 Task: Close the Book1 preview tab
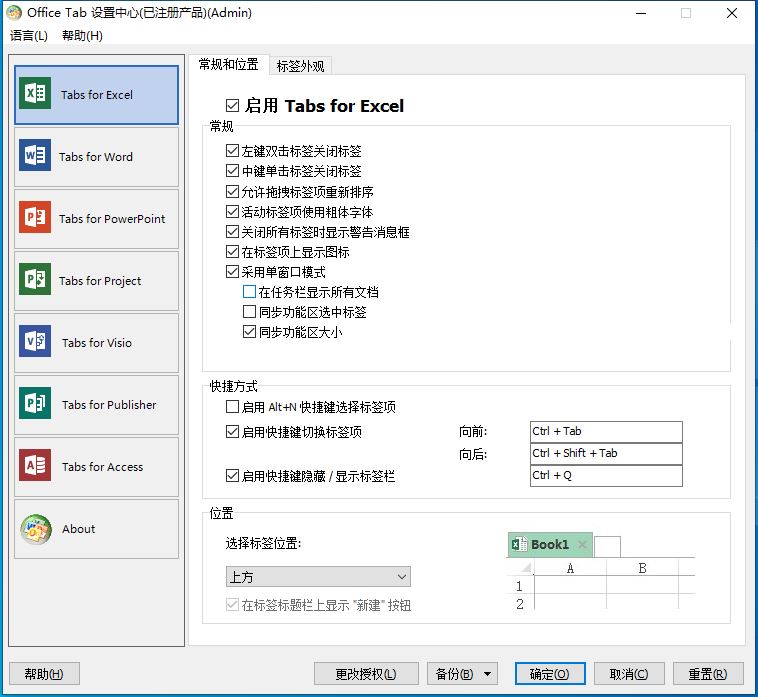point(582,545)
